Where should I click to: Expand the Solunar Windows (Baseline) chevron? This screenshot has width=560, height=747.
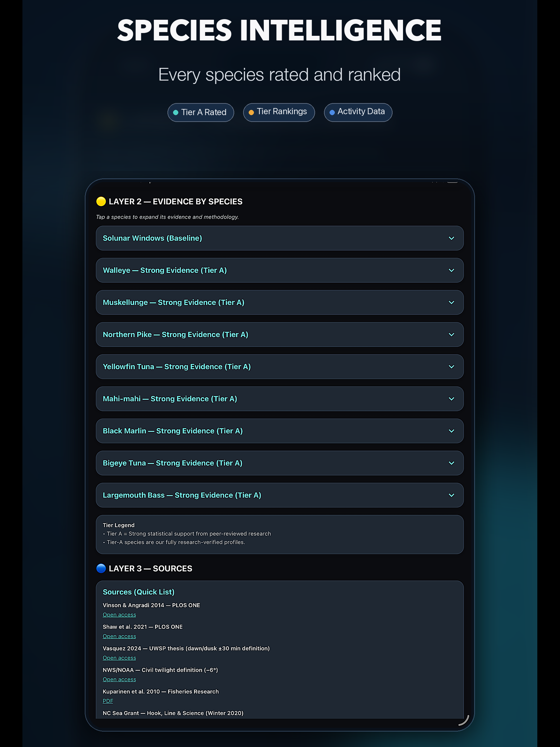pos(451,238)
